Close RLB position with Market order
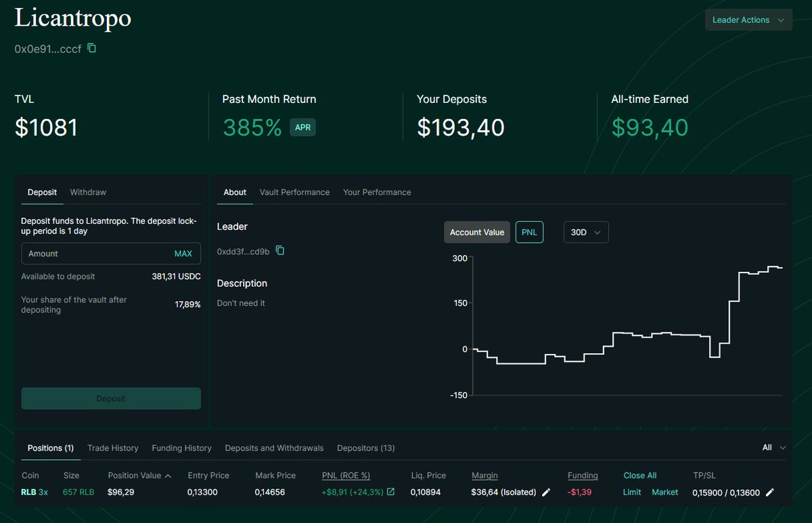812x523 pixels. (x=664, y=492)
